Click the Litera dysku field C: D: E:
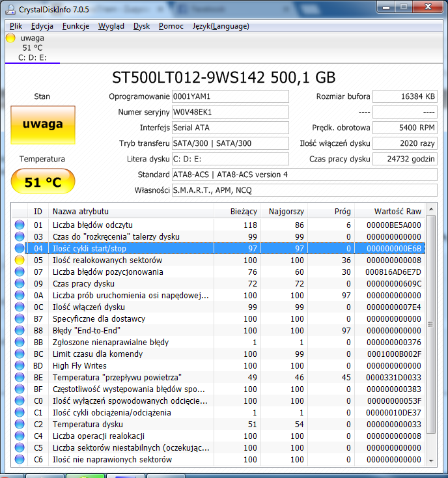This screenshot has height=478, width=448. pyautogui.click(x=231, y=159)
